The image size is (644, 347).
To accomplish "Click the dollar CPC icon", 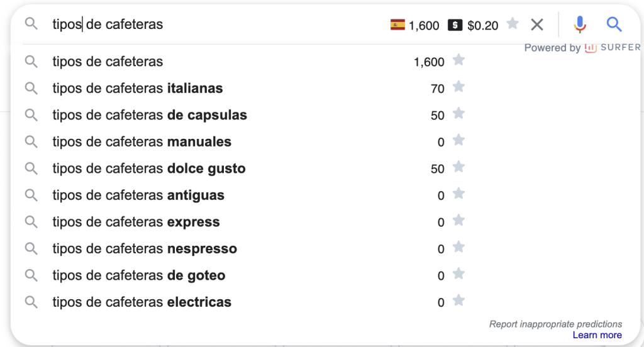I will [455, 25].
